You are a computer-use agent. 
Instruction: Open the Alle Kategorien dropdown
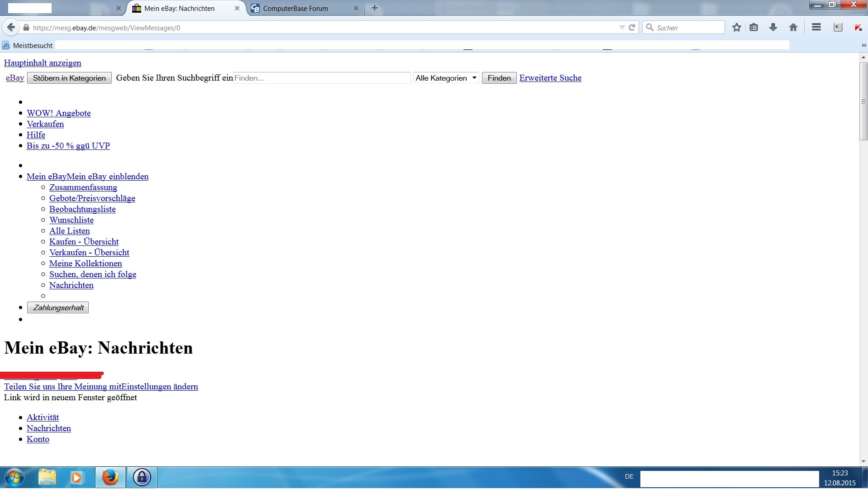[446, 78]
